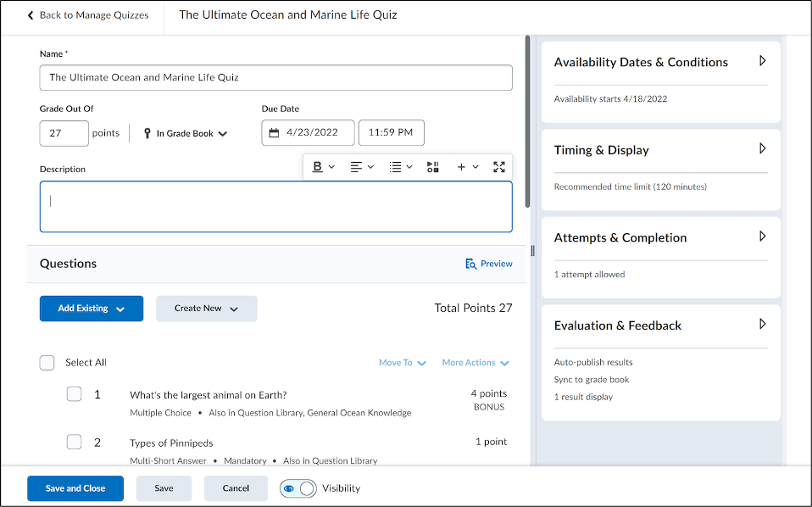The width and height of the screenshot is (812, 507).
Task: Click the Save and Close button
Action: tap(75, 488)
